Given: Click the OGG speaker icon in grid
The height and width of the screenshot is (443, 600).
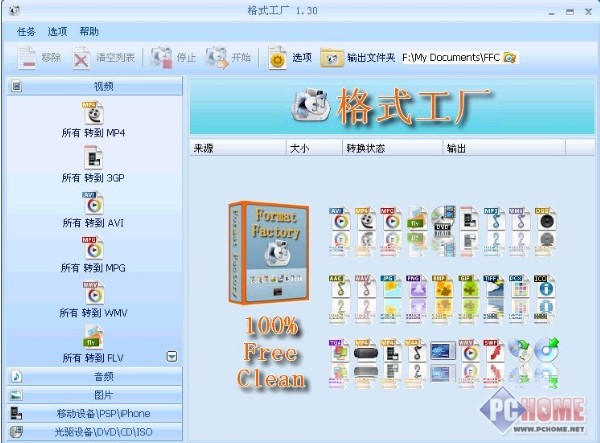Looking at the screenshot, I should 545,218.
